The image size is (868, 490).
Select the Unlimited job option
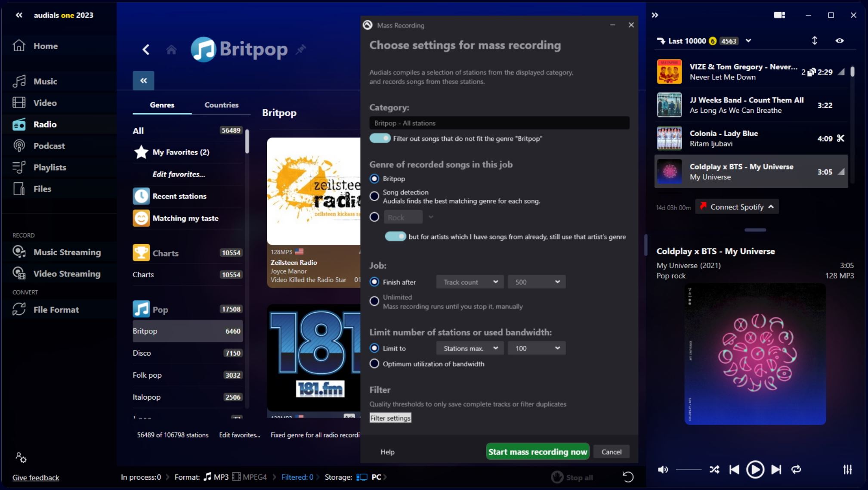[x=374, y=301]
